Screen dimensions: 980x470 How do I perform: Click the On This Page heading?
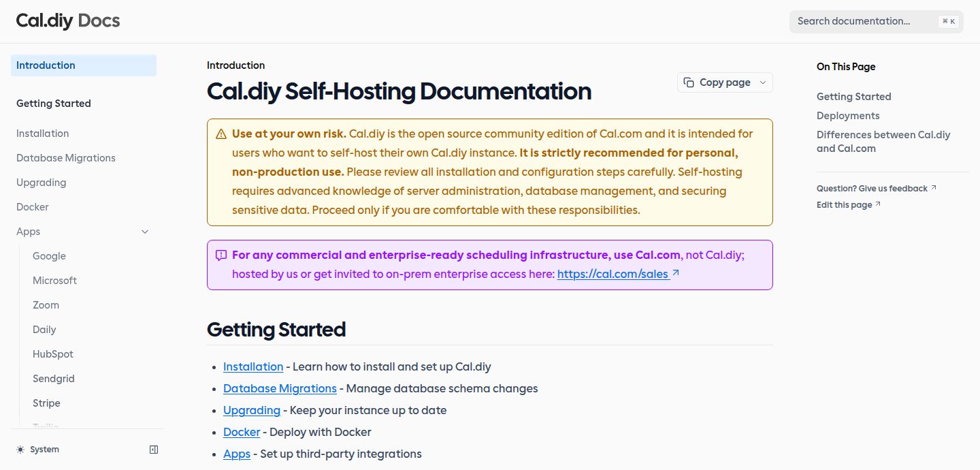click(846, 67)
